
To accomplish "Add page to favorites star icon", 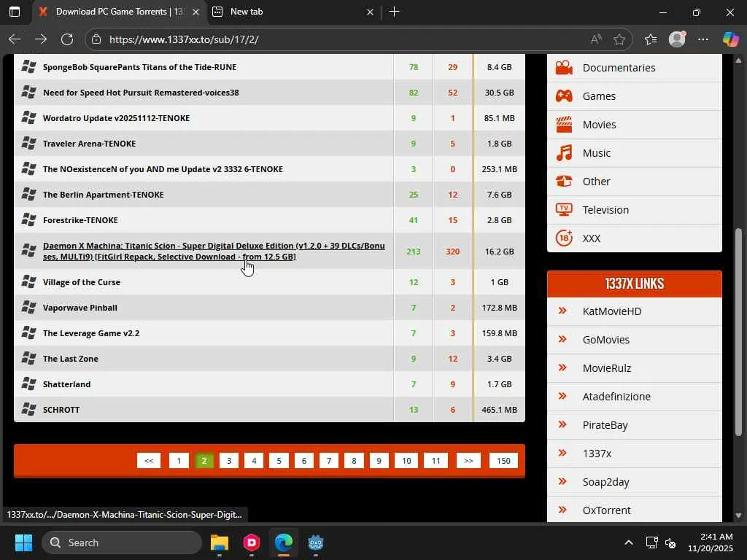I will (619, 39).
